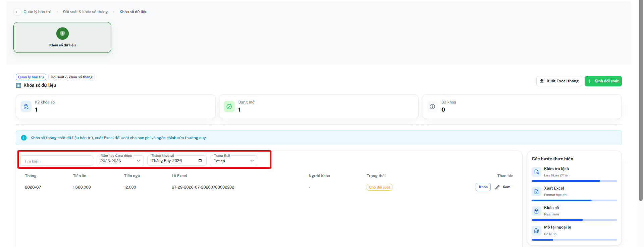Click the Khóa sổ progress bar
The height and width of the screenshot is (247, 644).
(574, 220)
